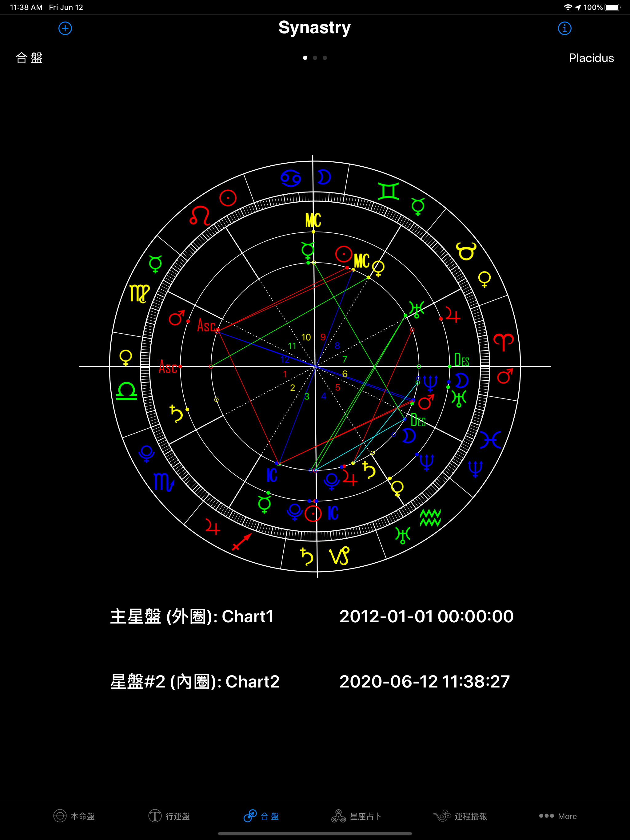Tap the plus add chart icon
The height and width of the screenshot is (840, 630).
pyautogui.click(x=65, y=28)
